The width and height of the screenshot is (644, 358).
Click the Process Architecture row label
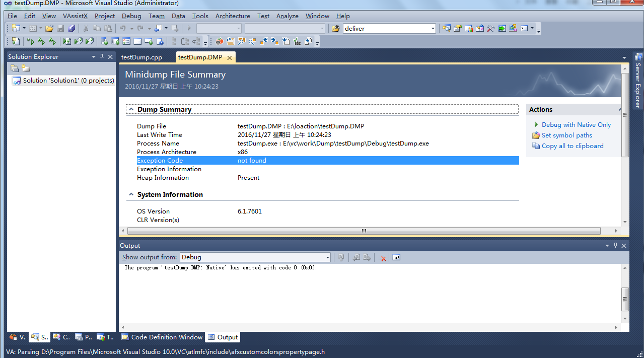point(167,152)
